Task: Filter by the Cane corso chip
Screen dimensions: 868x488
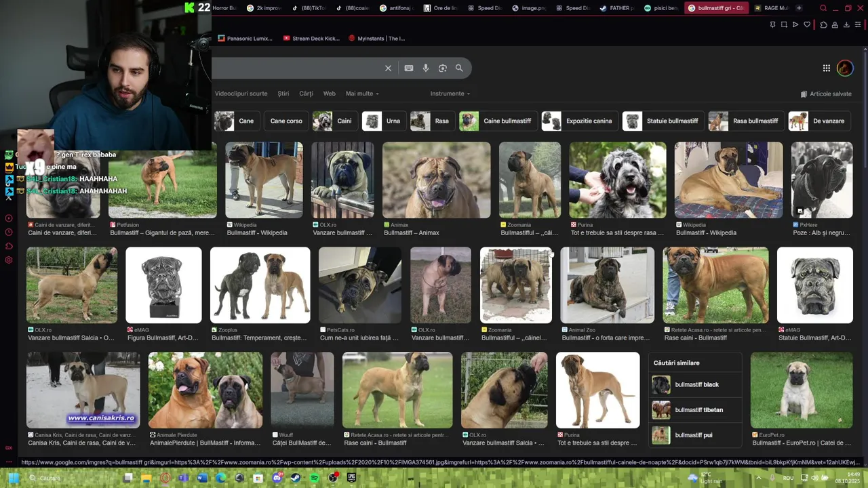Action: click(x=286, y=121)
